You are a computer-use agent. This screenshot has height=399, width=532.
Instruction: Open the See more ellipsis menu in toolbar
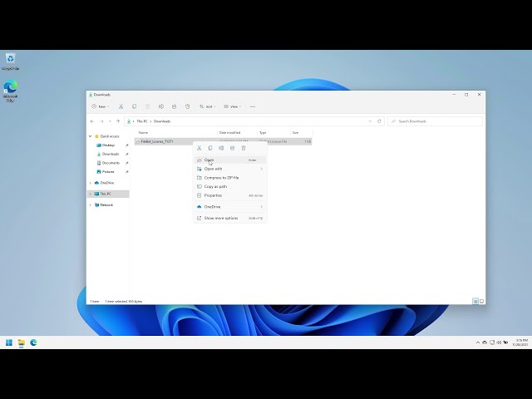[x=253, y=106]
